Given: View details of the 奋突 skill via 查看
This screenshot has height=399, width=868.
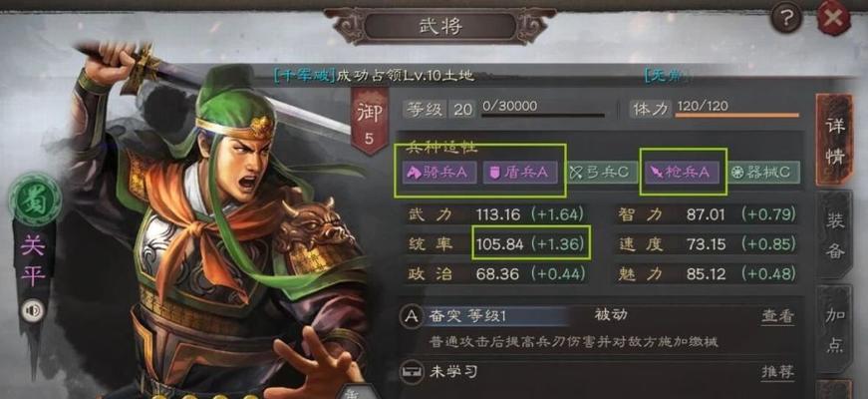Looking at the screenshot, I should [777, 316].
